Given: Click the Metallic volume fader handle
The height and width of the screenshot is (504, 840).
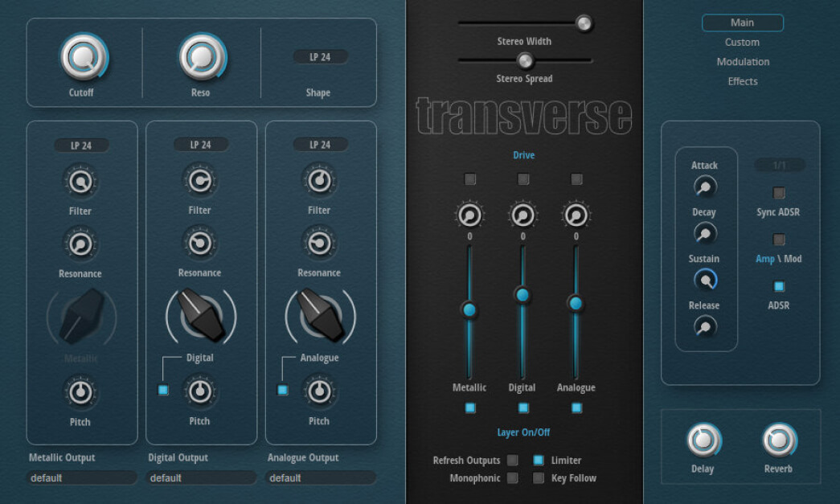Looking at the screenshot, I should pos(469,309).
